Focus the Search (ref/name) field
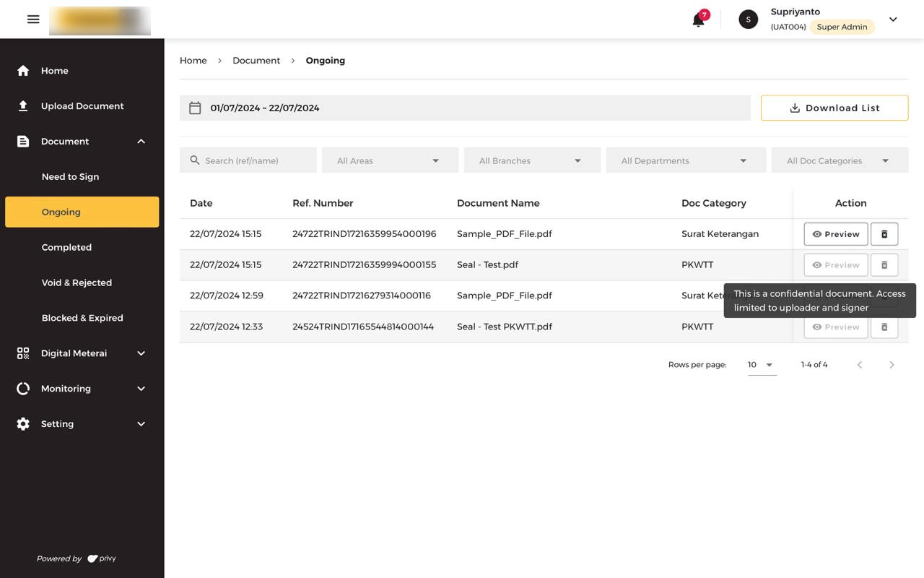This screenshot has width=924, height=578. point(248,160)
